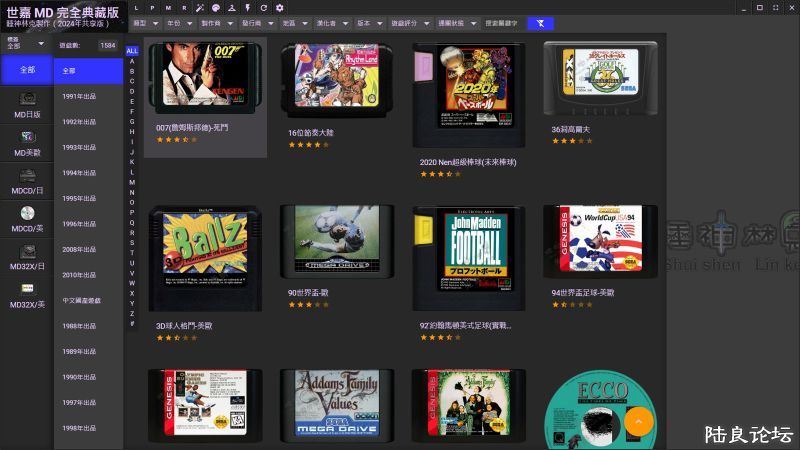Click ALL in the alphabet index
Viewport: 800px width, 450px height.
pyautogui.click(x=132, y=51)
